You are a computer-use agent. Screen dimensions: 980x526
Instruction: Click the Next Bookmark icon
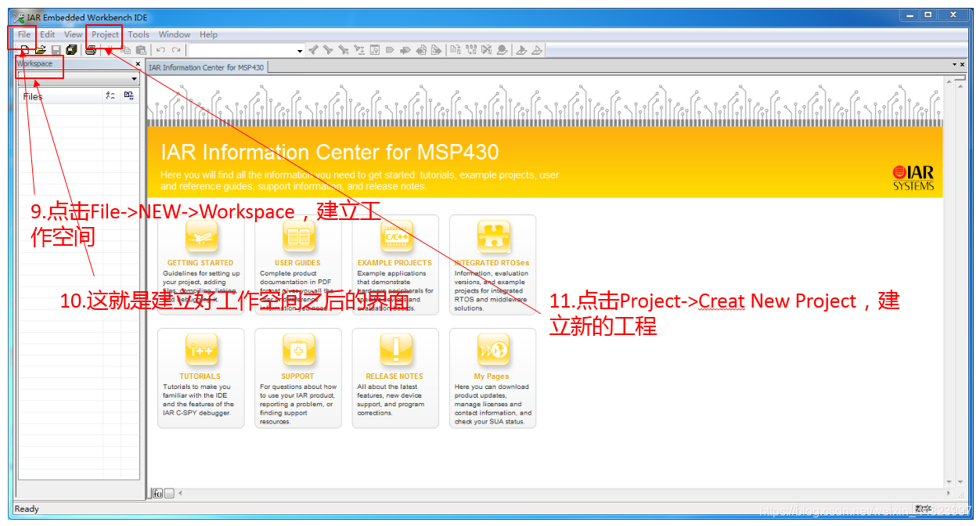click(405, 50)
